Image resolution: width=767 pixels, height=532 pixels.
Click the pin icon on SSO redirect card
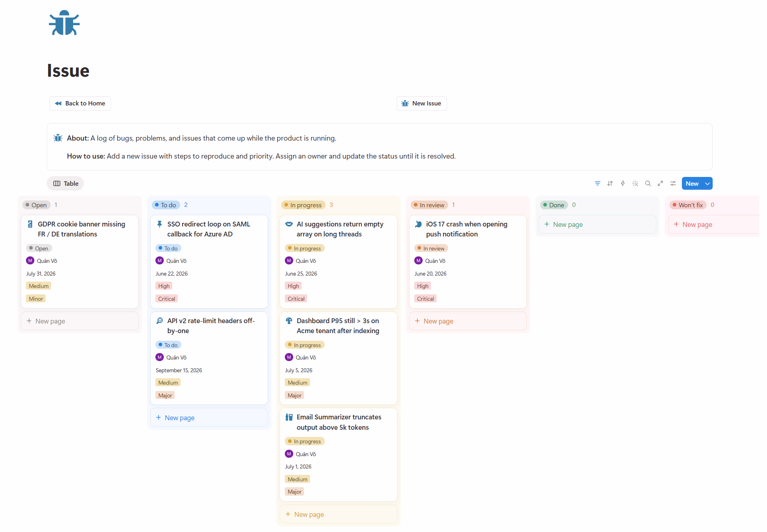click(159, 224)
